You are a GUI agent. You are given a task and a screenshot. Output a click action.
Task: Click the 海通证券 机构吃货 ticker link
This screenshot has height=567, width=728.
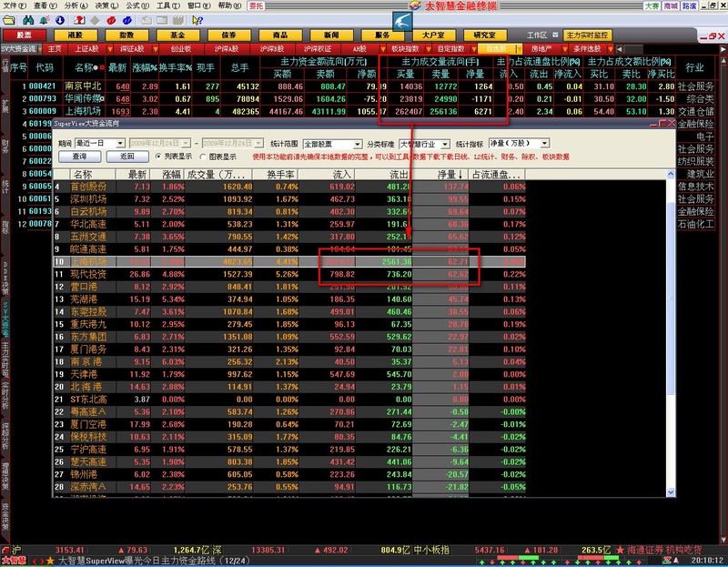[x=664, y=550]
